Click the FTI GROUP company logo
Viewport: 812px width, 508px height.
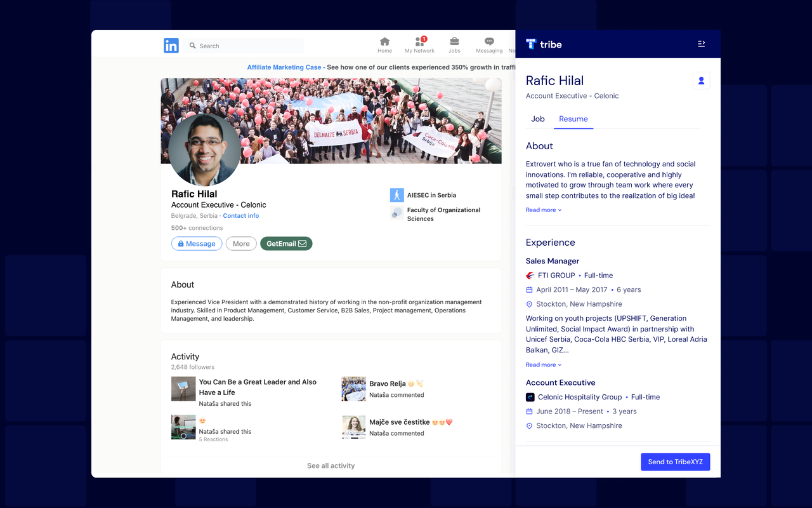[x=529, y=275]
